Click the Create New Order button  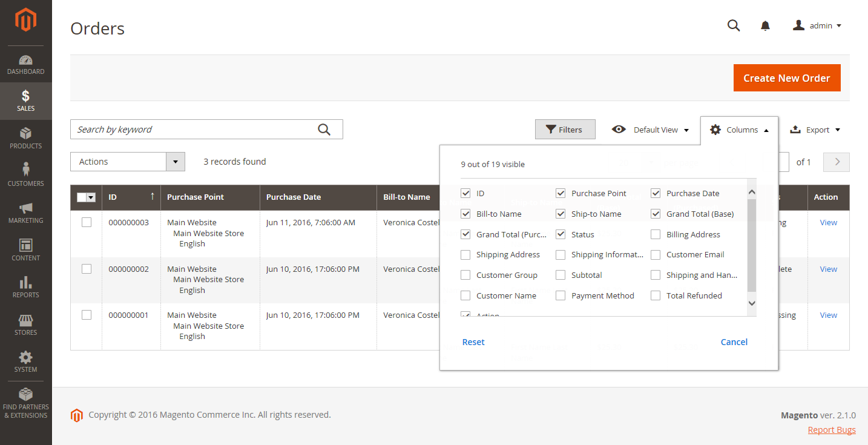(786, 78)
